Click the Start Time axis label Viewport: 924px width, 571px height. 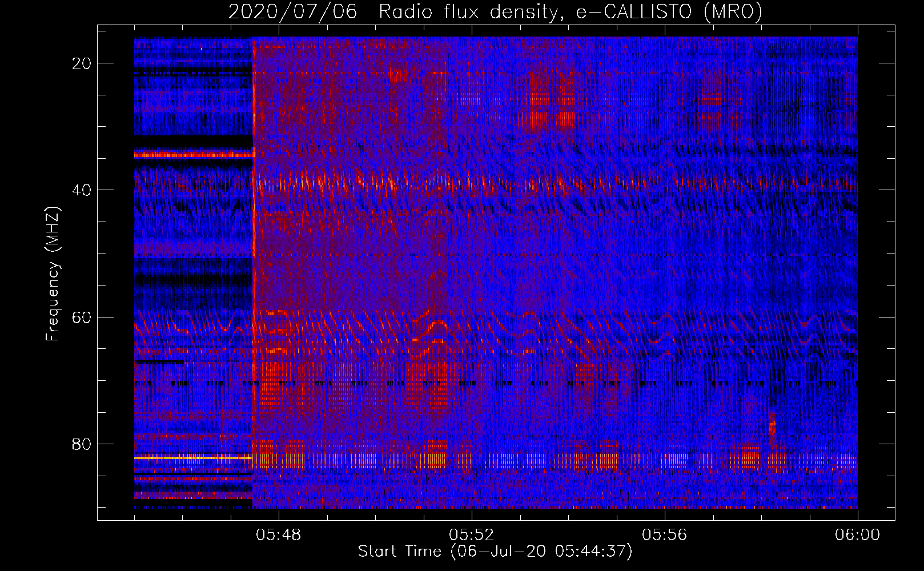click(x=495, y=552)
